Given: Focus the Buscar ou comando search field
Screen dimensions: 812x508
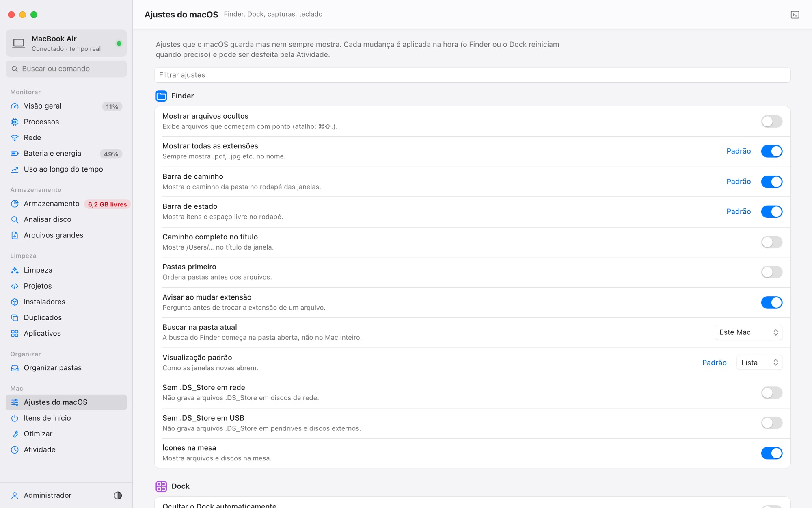Looking at the screenshot, I should (66, 69).
